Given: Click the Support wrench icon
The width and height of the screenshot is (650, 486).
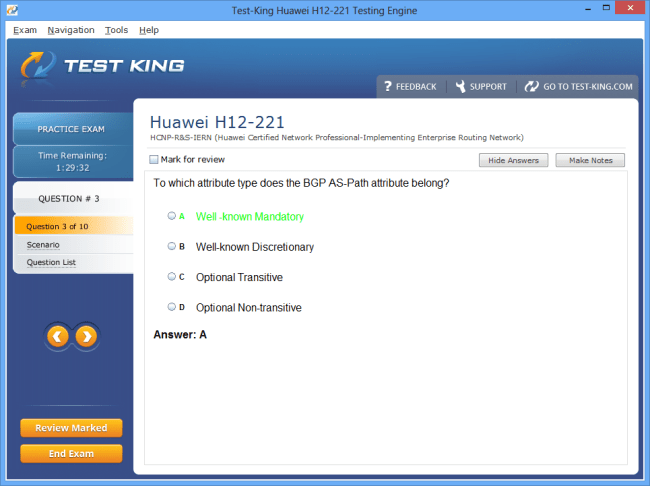Looking at the screenshot, I should [x=460, y=87].
